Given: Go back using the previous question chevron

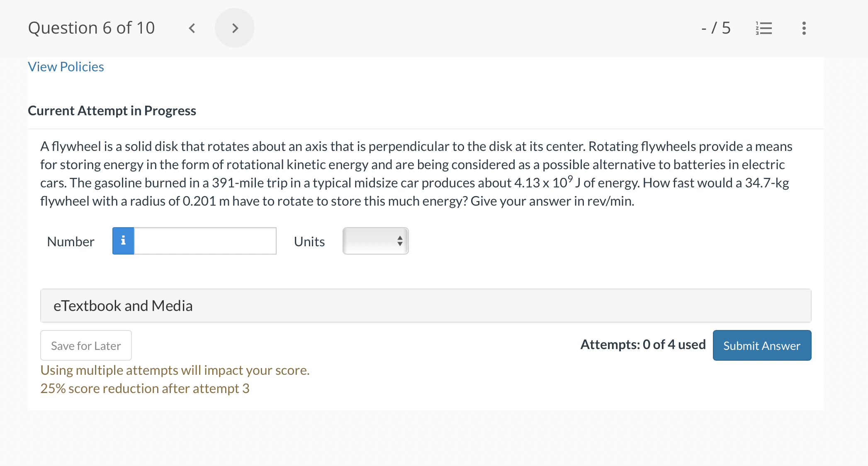Looking at the screenshot, I should click(192, 28).
